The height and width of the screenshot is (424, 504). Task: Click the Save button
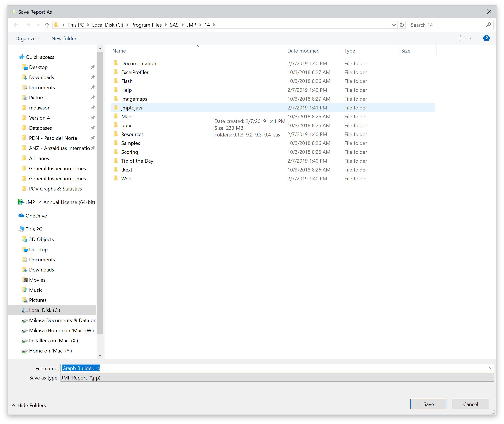(x=428, y=404)
